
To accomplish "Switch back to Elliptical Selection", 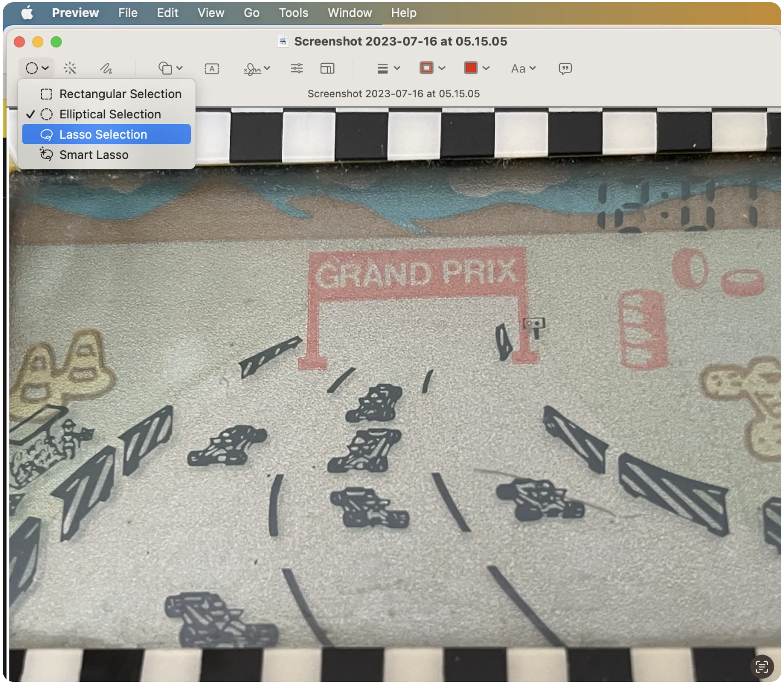I will pos(110,114).
